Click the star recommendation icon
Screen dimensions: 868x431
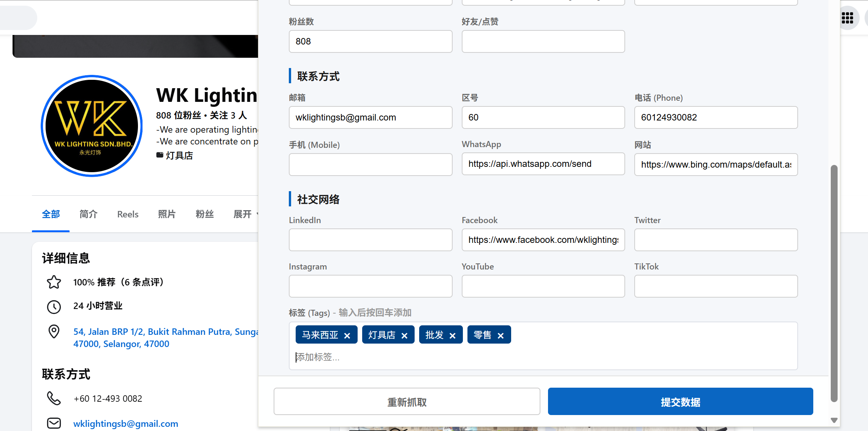(x=54, y=282)
